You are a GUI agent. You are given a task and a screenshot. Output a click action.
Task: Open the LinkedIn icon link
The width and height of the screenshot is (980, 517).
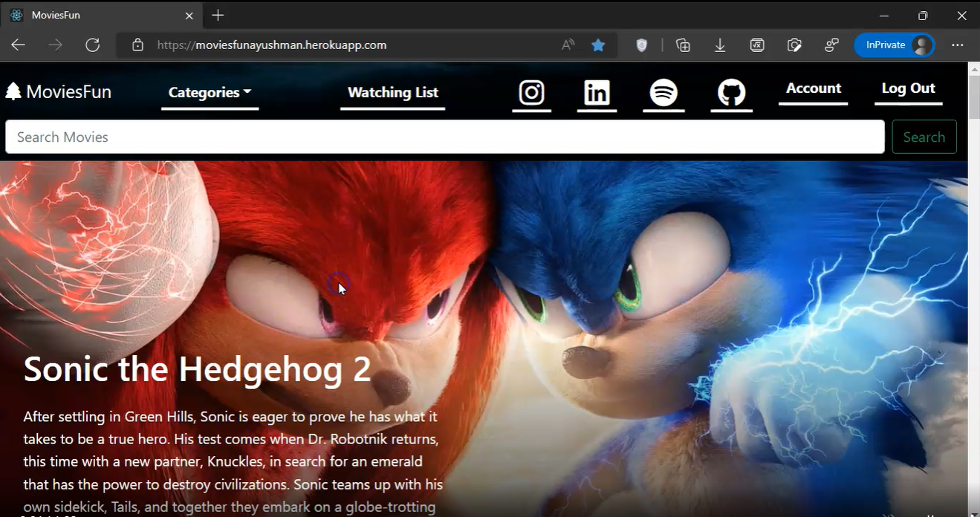(x=597, y=94)
